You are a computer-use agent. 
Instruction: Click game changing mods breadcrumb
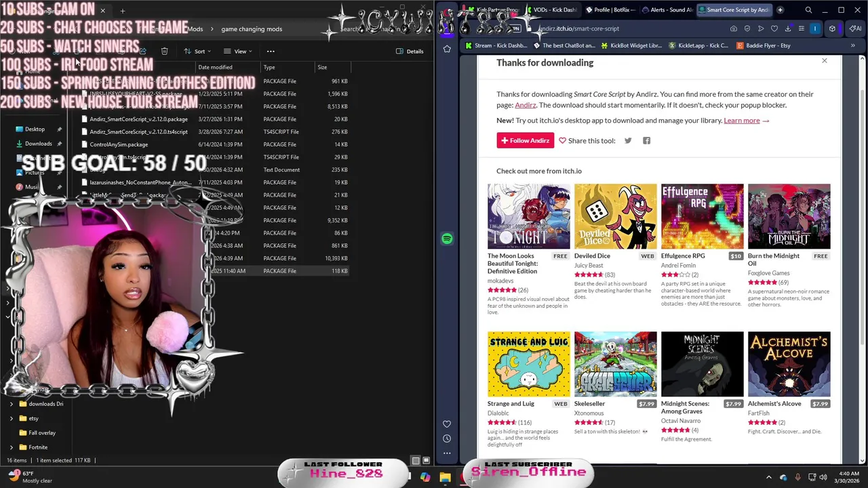click(252, 29)
